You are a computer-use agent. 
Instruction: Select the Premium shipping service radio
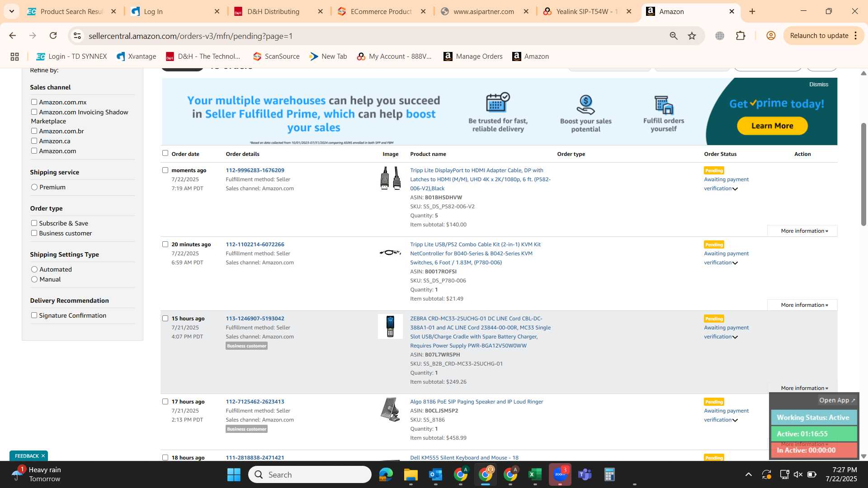[x=34, y=187]
